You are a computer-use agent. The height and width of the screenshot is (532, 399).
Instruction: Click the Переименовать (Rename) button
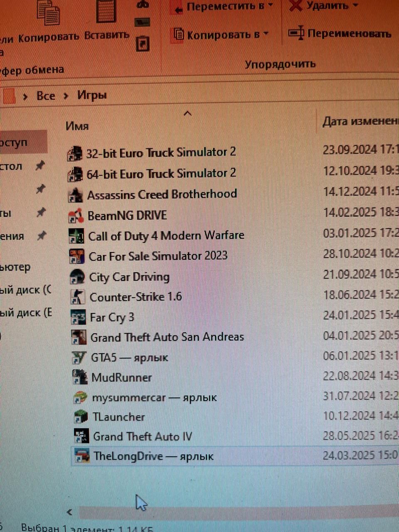tap(340, 33)
